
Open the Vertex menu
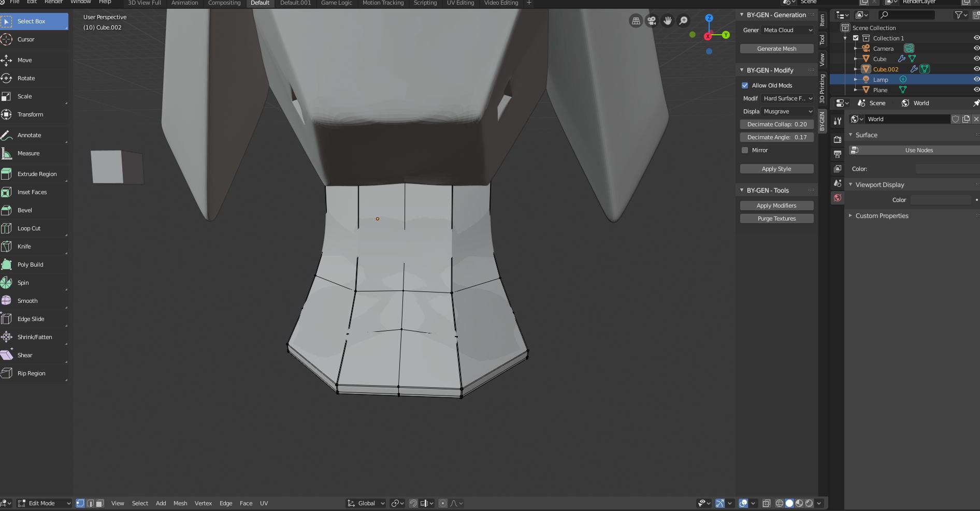203,503
